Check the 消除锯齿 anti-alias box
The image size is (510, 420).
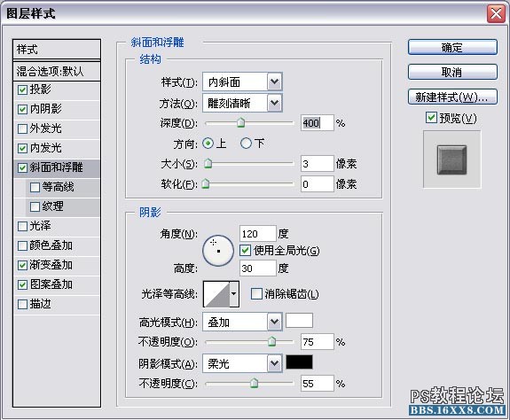click(x=256, y=294)
